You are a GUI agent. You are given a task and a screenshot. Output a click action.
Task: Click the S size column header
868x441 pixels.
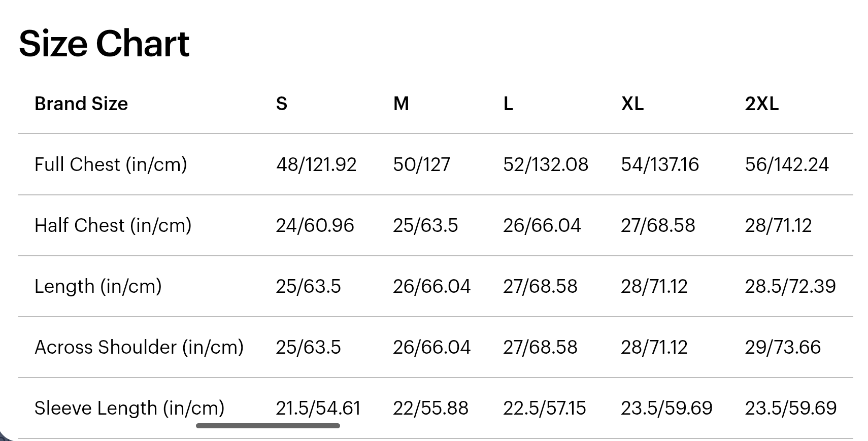coord(282,104)
